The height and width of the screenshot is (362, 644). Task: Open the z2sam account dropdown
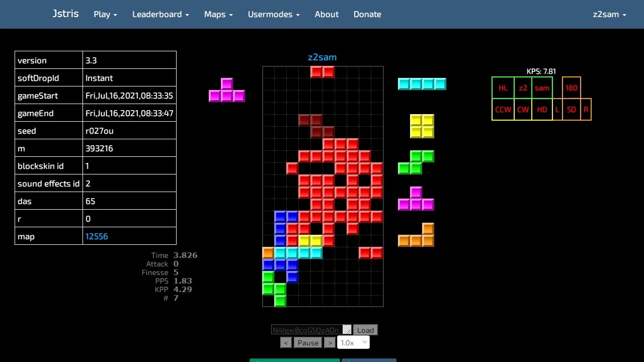tap(609, 14)
